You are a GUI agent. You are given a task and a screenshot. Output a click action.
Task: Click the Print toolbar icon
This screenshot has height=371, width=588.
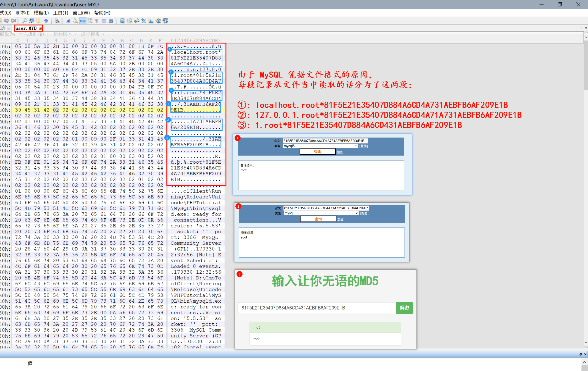click(x=57, y=21)
